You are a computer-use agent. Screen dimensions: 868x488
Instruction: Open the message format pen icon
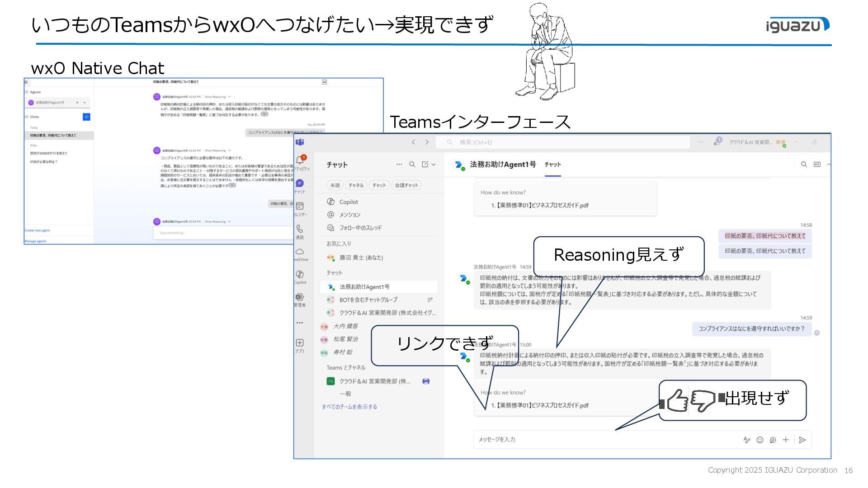click(x=747, y=440)
